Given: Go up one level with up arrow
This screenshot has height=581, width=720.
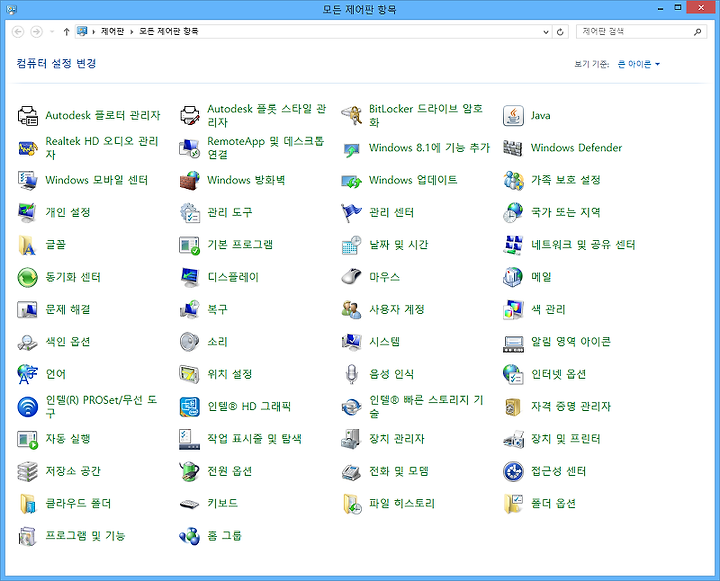Looking at the screenshot, I should point(67,32).
